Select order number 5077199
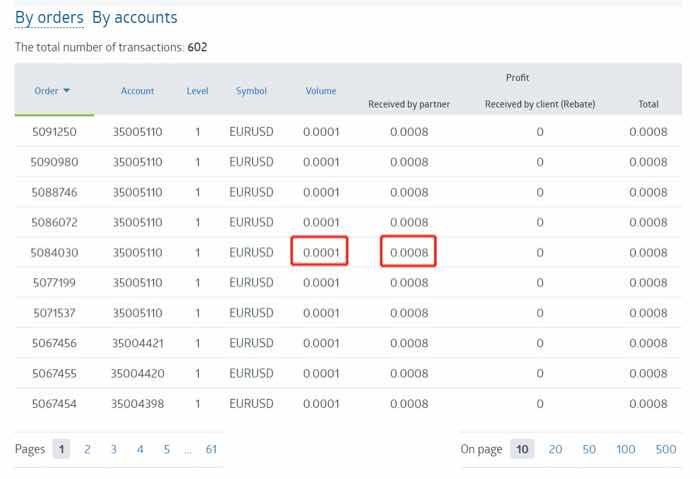Screen dimensions: 700x479 click(54, 283)
